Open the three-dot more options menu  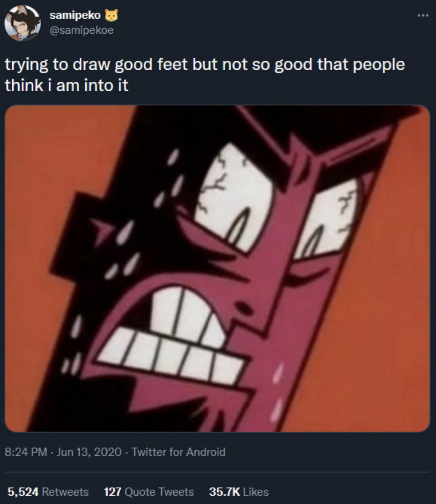click(423, 16)
